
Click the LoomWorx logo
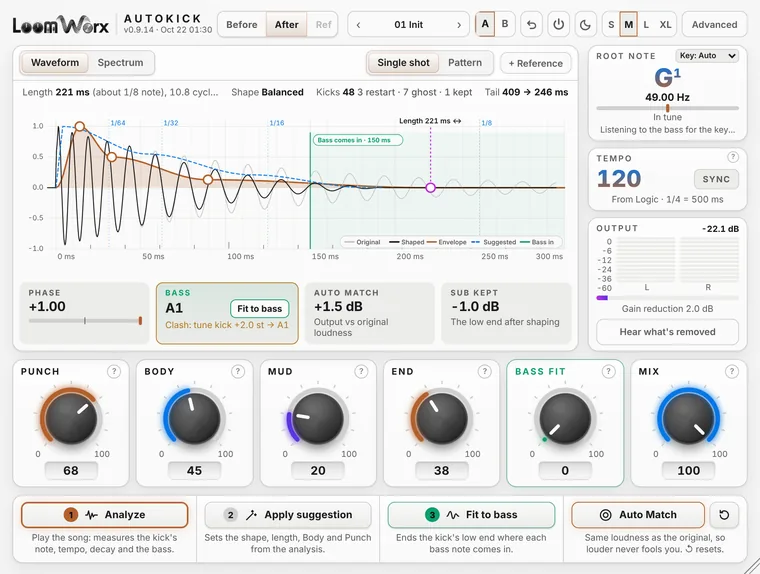[x=61, y=25]
